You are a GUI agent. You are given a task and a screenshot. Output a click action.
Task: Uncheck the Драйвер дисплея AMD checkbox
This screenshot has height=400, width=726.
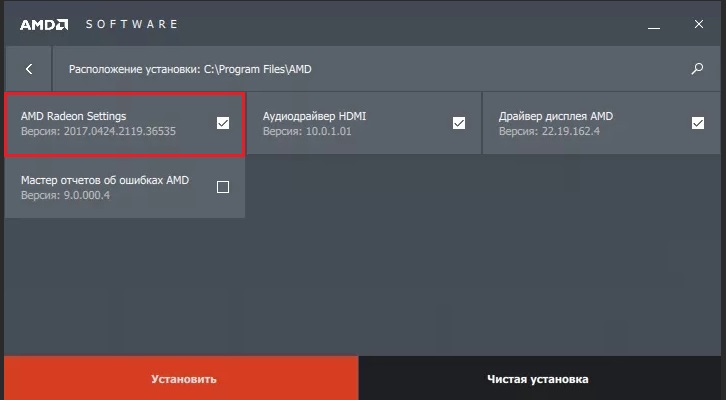coord(698,123)
